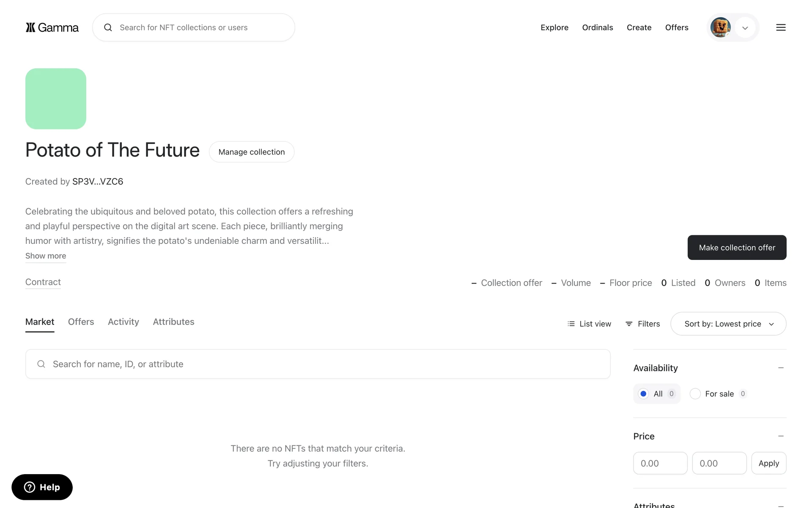
Task: Collapse the Availability section
Action: (781, 368)
